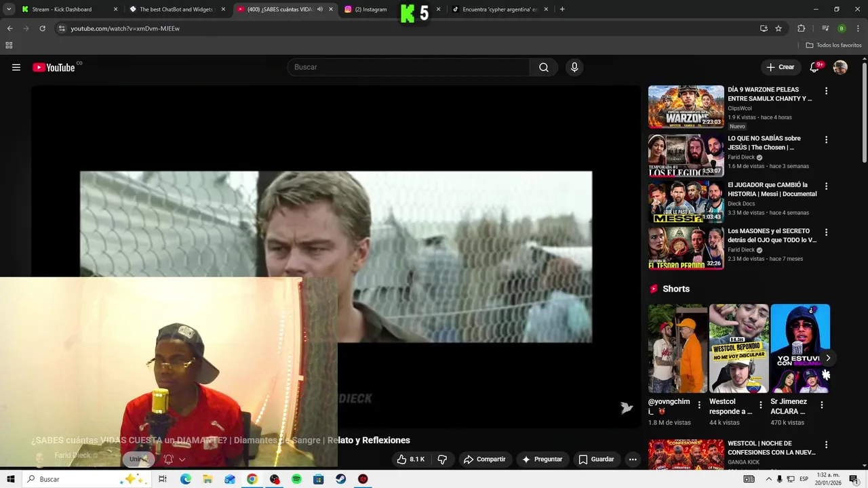Open Chrome three-dot menu
Image resolution: width=868 pixels, height=488 pixels.
pyautogui.click(x=859, y=28)
